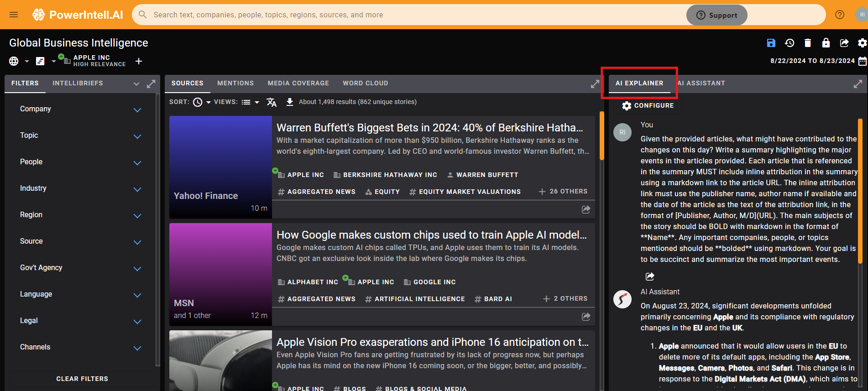Click the orange sources list scrollbar
The height and width of the screenshot is (391, 868).
602,136
